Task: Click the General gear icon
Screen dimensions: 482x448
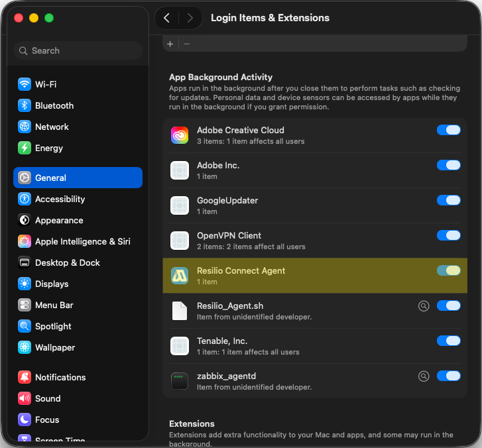Action: tap(25, 178)
